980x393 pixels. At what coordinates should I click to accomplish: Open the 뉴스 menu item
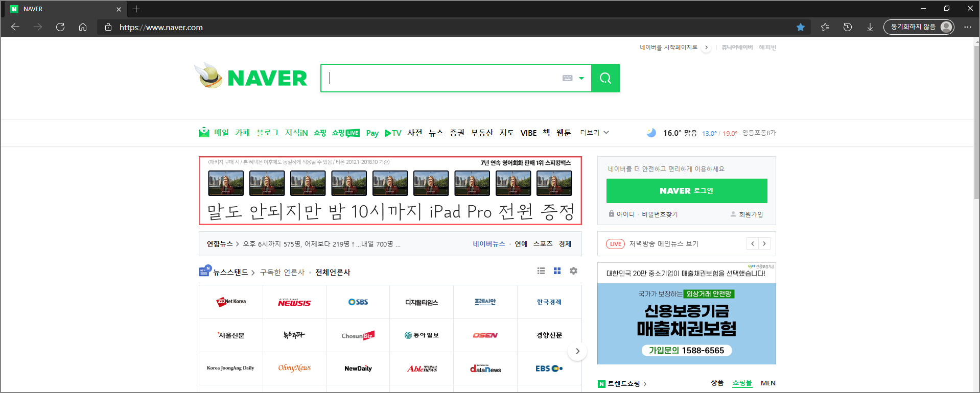tap(436, 133)
